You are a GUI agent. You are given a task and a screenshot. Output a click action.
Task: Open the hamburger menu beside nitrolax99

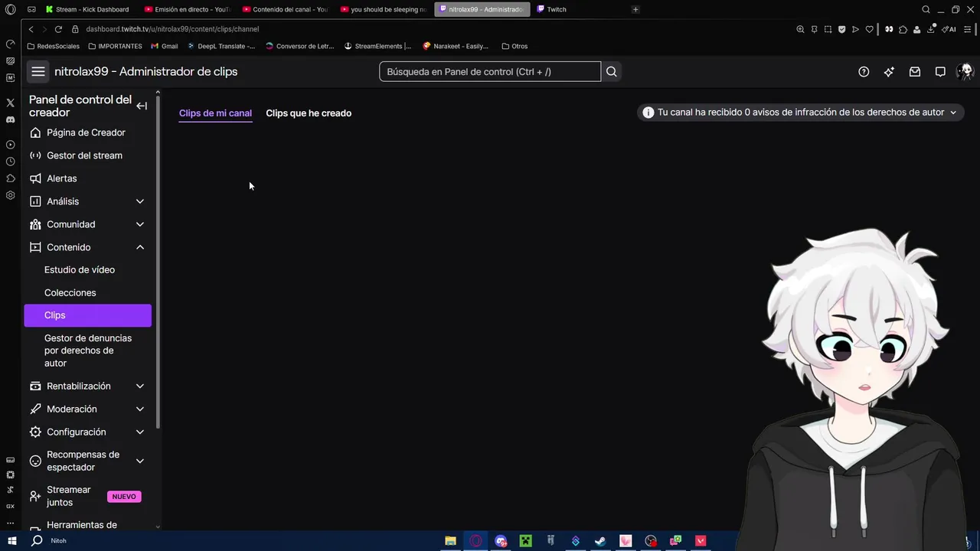(x=38, y=71)
